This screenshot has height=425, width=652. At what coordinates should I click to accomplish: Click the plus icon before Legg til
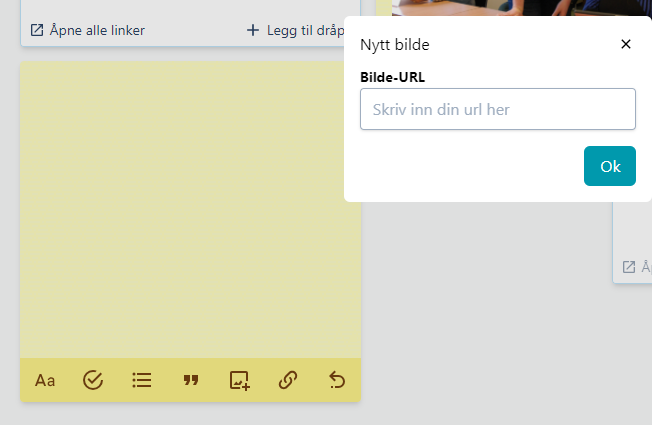point(253,30)
